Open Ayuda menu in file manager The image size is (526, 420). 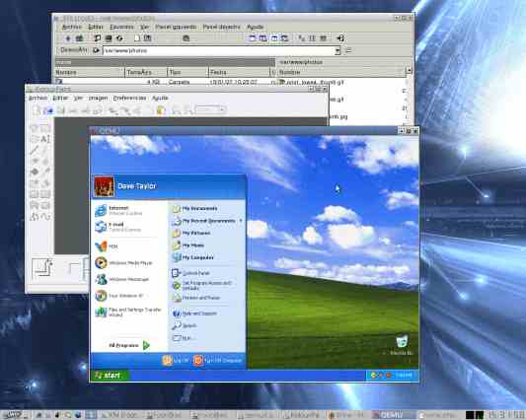point(255,27)
